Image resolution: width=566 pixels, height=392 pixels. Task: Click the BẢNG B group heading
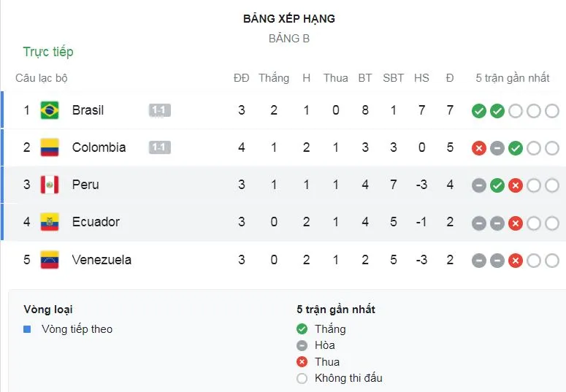point(289,39)
